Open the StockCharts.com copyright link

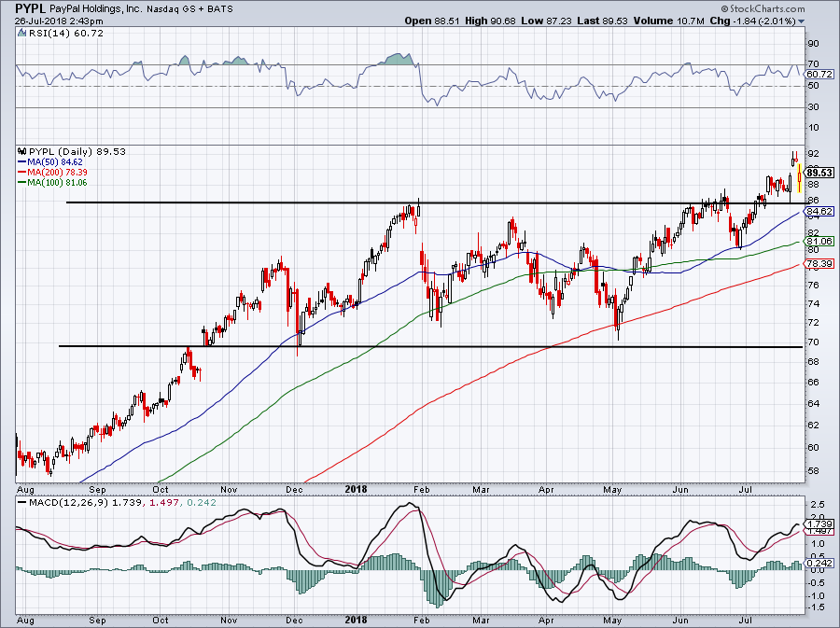tap(763, 8)
